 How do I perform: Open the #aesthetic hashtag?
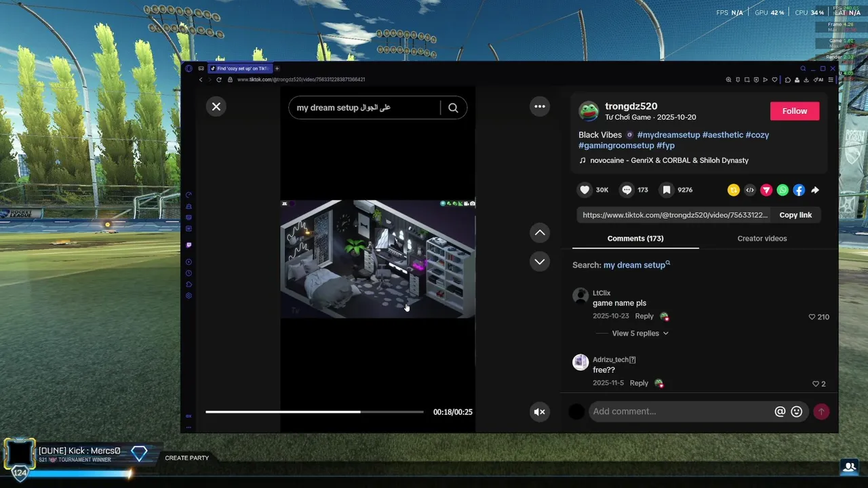[x=723, y=135]
